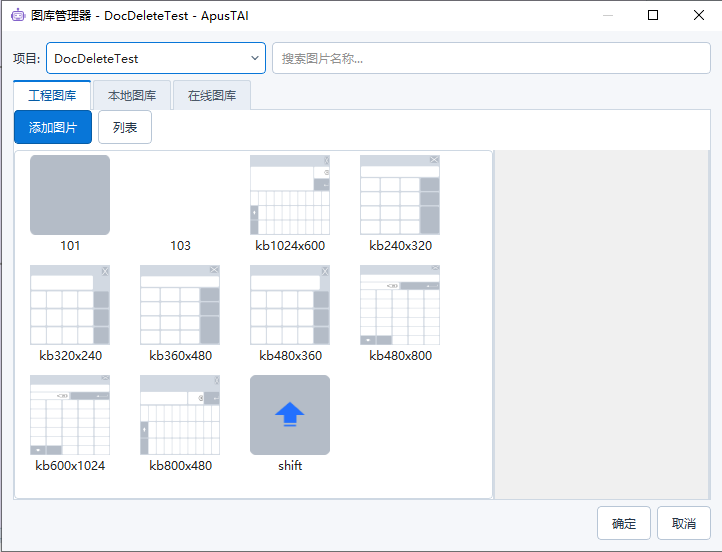This screenshot has height=552, width=722.
Task: Maximize the 图库管理器 window
Action: tap(653, 15)
